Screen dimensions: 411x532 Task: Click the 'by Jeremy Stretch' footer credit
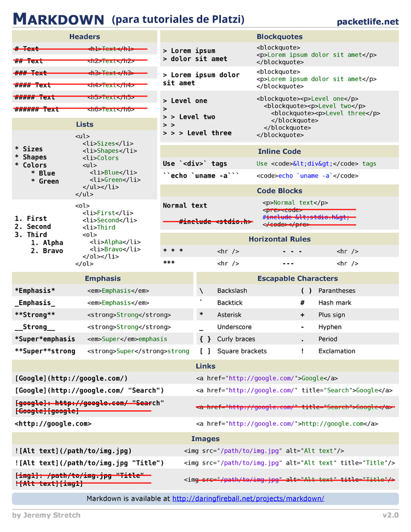click(46, 515)
